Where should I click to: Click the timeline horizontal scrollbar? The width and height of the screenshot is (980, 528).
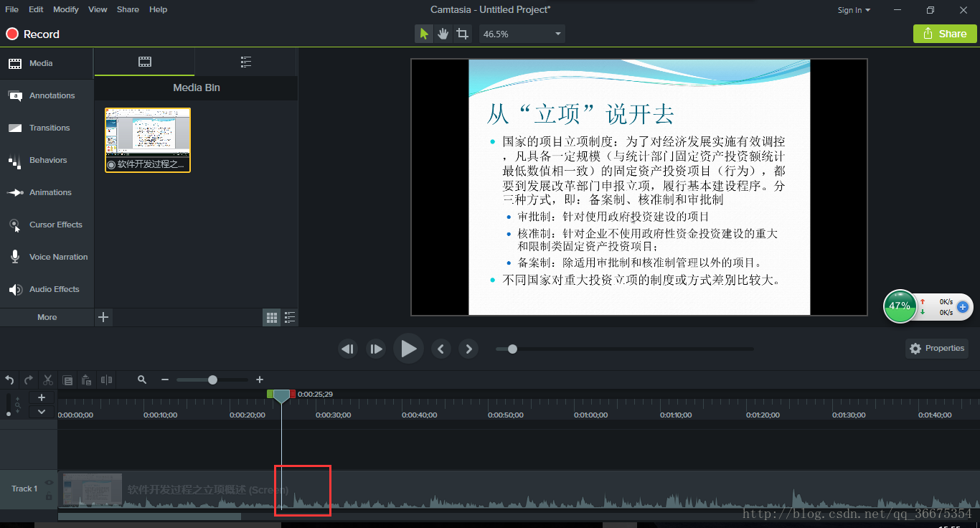(x=149, y=516)
